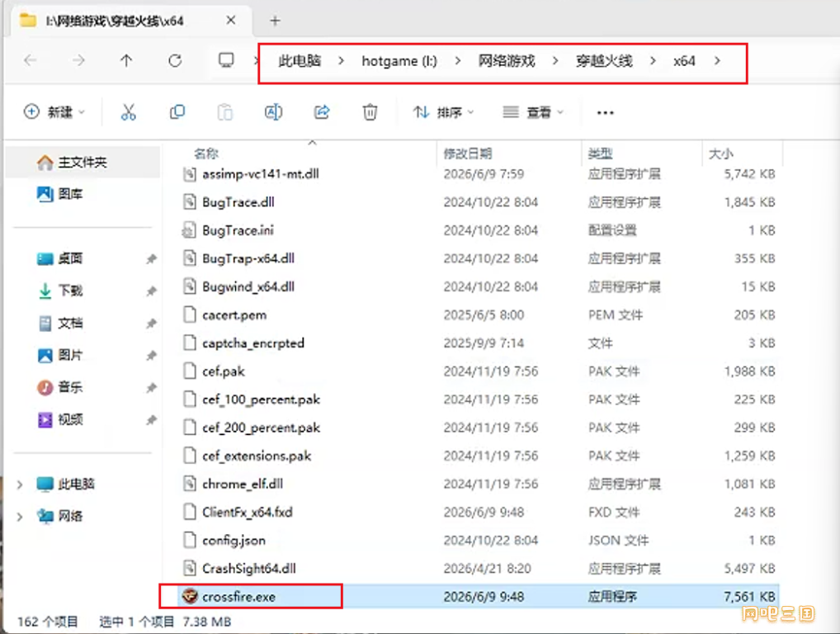Image resolution: width=840 pixels, height=634 pixels.
Task: Open 图库 (Gallery) in sidebar
Action: [59, 194]
